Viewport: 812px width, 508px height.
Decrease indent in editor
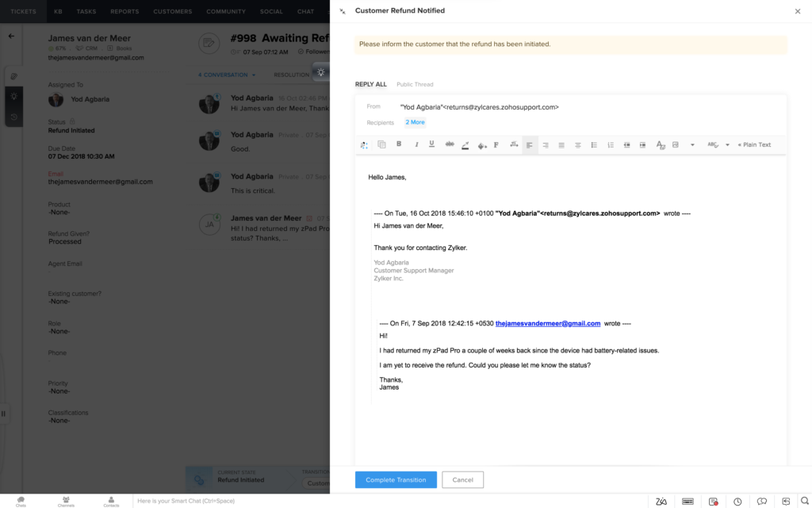click(626, 145)
